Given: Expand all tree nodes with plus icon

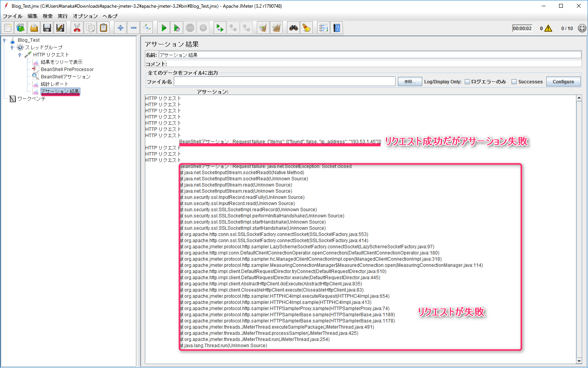Looking at the screenshot, I should 121,28.
